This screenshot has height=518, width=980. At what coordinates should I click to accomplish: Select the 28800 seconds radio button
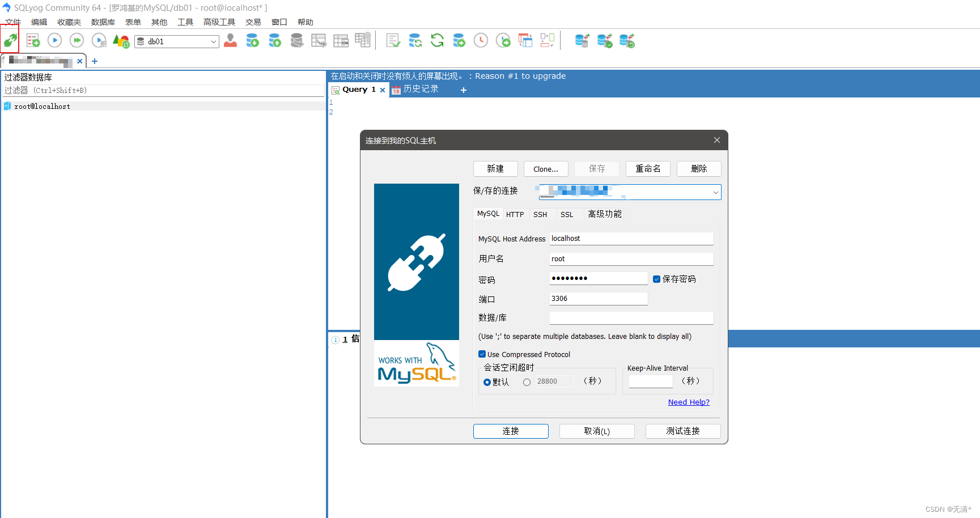[x=527, y=382]
